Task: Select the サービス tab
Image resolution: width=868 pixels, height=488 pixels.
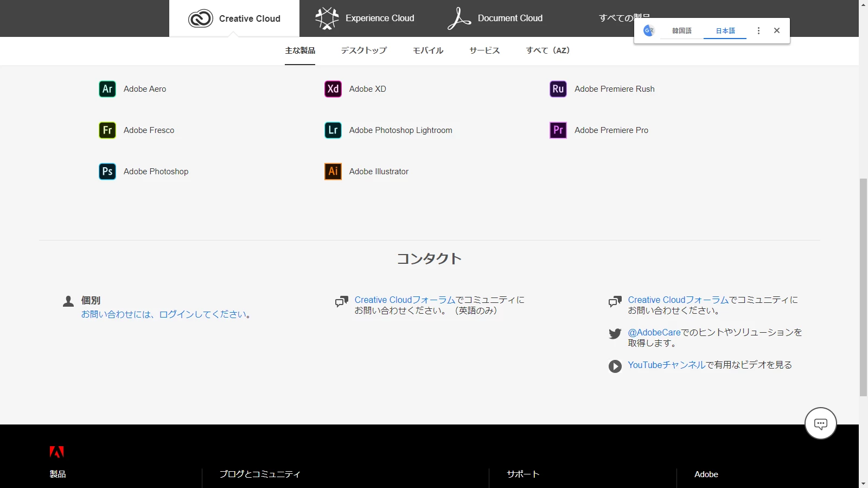Action: [x=484, y=50]
